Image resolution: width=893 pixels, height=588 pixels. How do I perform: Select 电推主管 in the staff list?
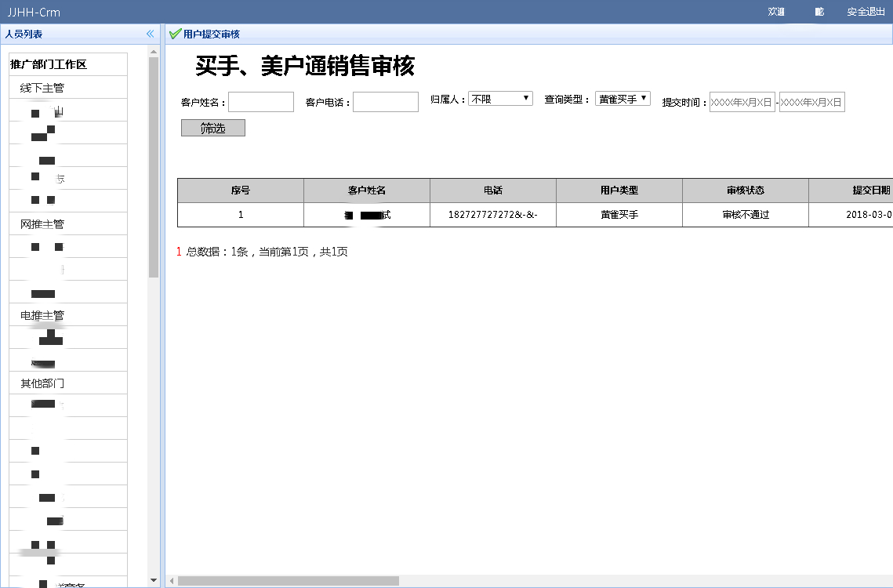pos(42,314)
